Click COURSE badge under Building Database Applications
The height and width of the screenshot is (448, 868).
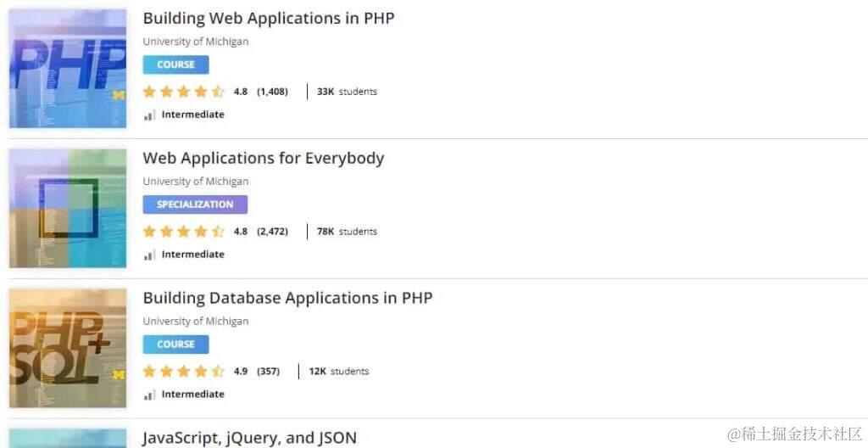(176, 344)
